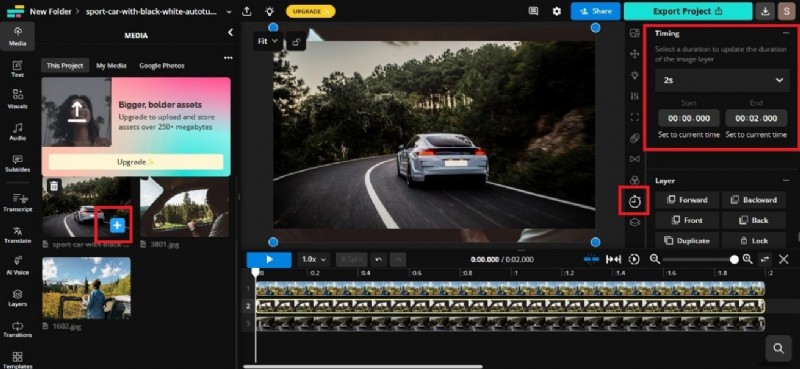The height and width of the screenshot is (369, 800).
Task: Switch to My Media tab
Action: click(x=111, y=65)
